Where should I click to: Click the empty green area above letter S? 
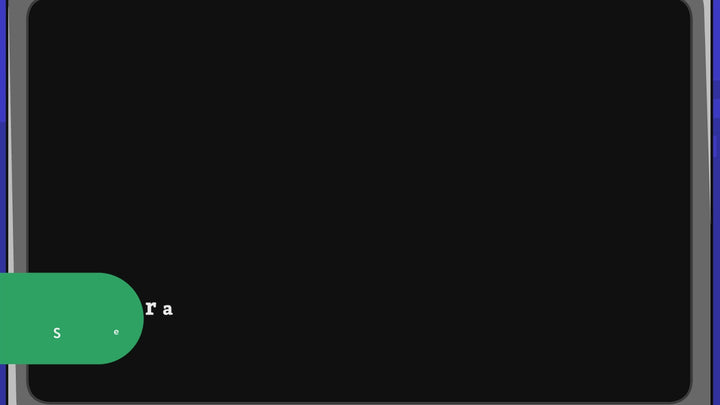click(57, 298)
